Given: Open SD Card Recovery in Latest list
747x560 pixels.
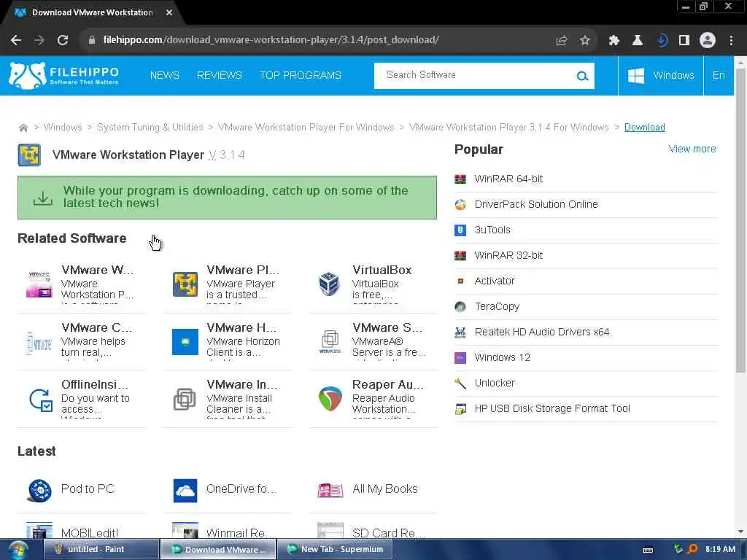Looking at the screenshot, I should pyautogui.click(x=388, y=533).
